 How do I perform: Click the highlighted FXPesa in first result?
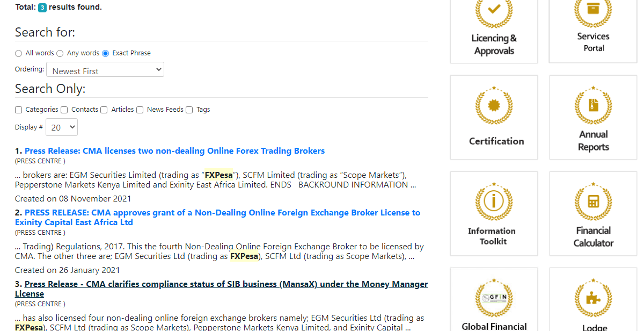[219, 175]
